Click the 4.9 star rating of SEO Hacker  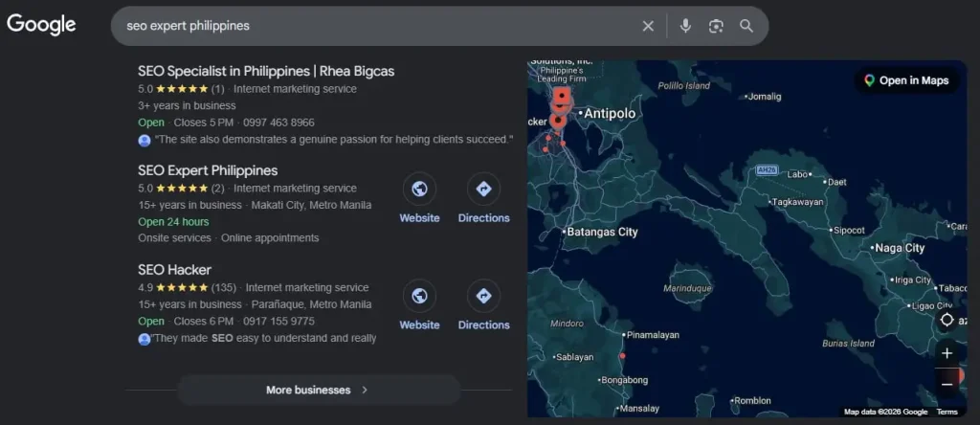[181, 287]
